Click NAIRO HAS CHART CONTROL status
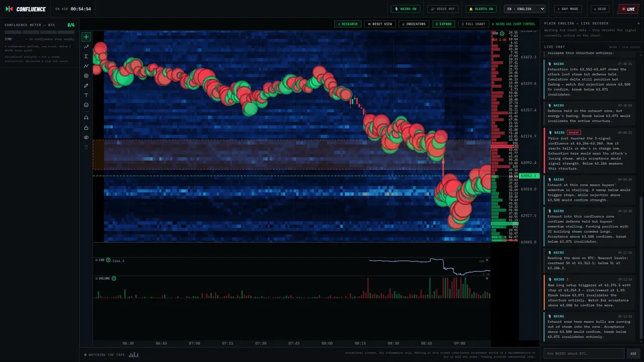Screen dimensions: 644x362 click(x=514, y=24)
